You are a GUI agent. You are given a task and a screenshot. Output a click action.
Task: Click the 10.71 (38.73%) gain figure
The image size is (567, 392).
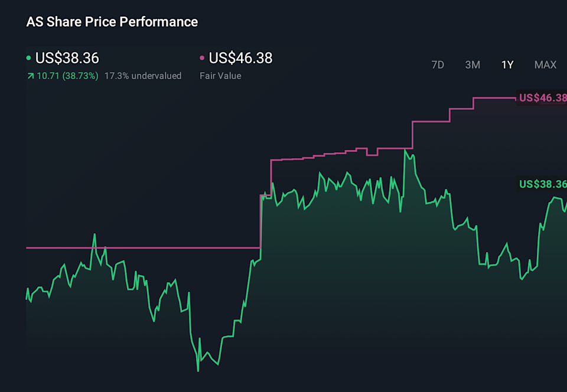click(x=67, y=76)
